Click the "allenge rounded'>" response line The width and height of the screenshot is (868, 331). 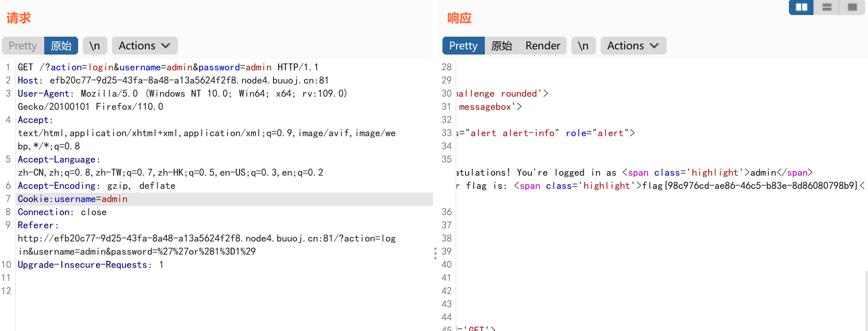pyautogui.click(x=502, y=94)
